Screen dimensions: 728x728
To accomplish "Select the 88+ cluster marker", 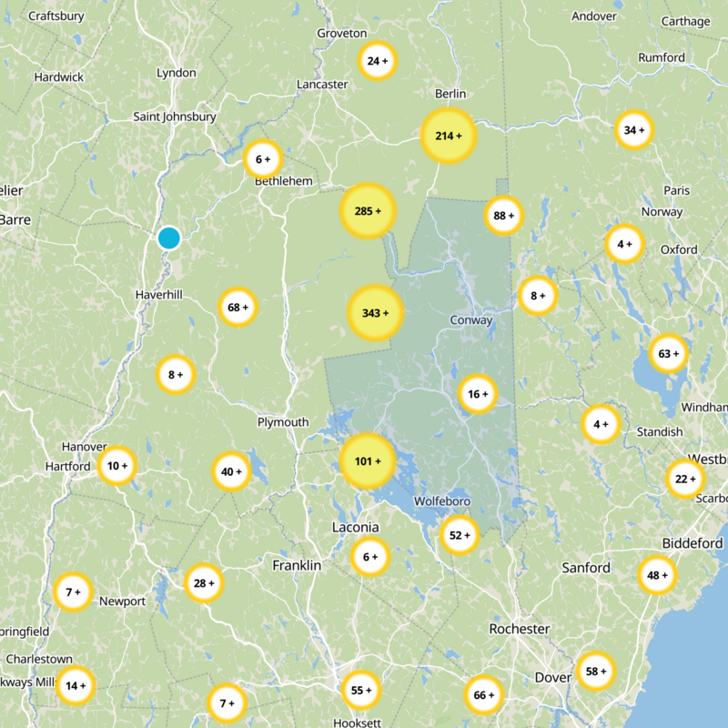I will point(504,216).
